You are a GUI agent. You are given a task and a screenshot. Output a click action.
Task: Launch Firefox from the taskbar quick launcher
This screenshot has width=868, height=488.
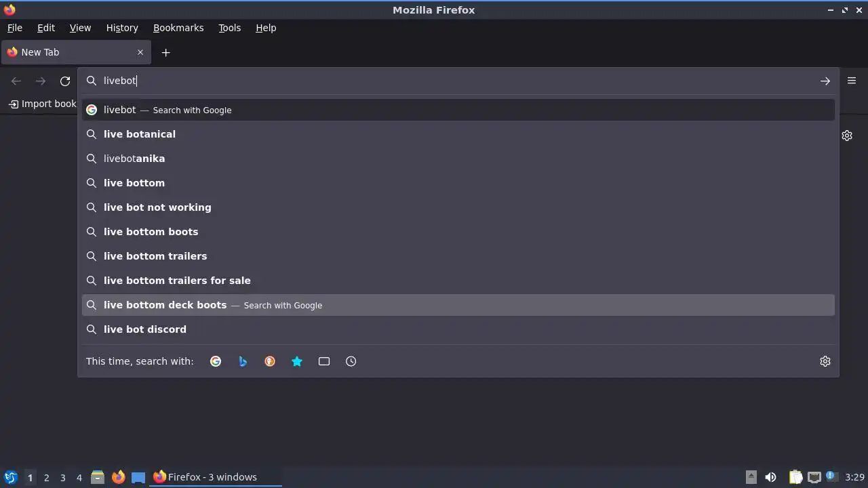pyautogui.click(x=118, y=477)
